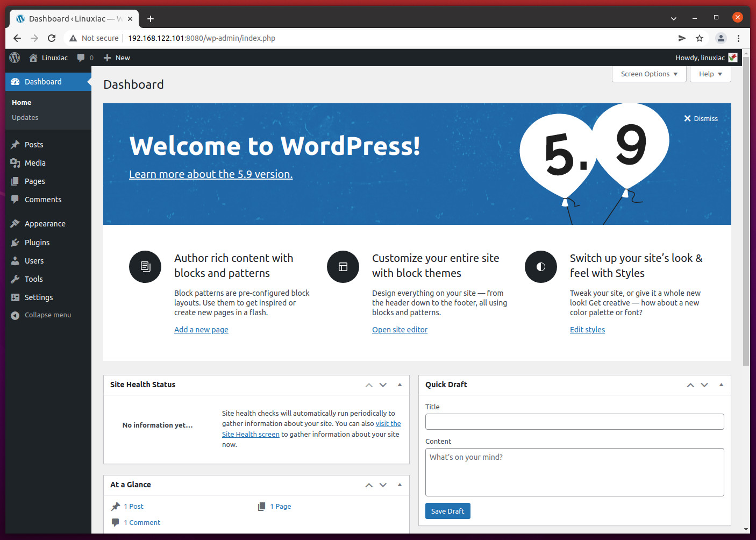Screen dimensions: 756x540
Task: Open Updates submenu item
Action: (x=25, y=118)
